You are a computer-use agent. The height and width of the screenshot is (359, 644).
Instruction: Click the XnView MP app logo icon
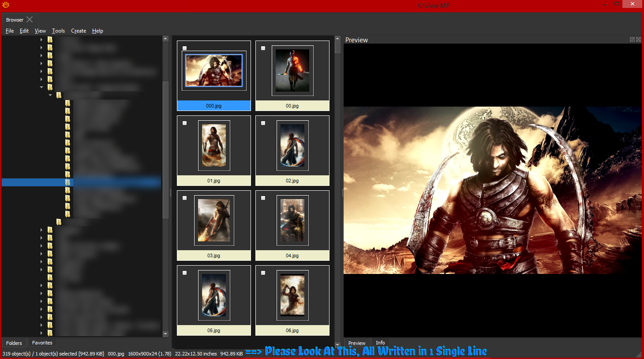6,5
